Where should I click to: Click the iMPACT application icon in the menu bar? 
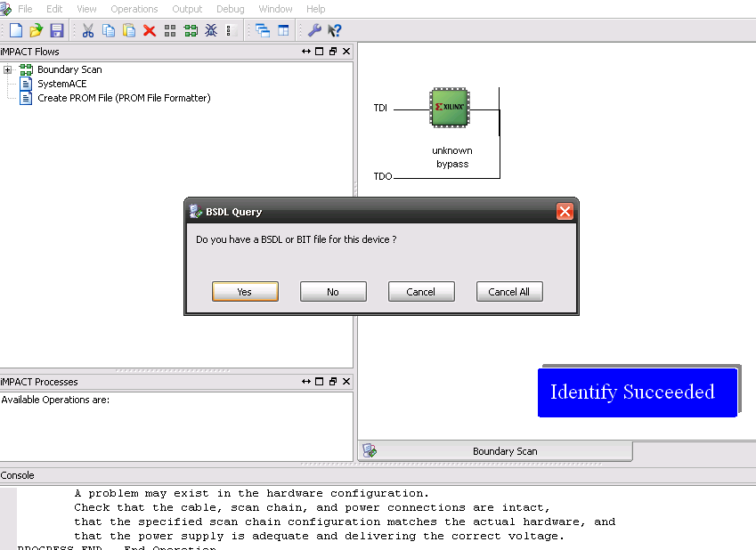click(5, 9)
